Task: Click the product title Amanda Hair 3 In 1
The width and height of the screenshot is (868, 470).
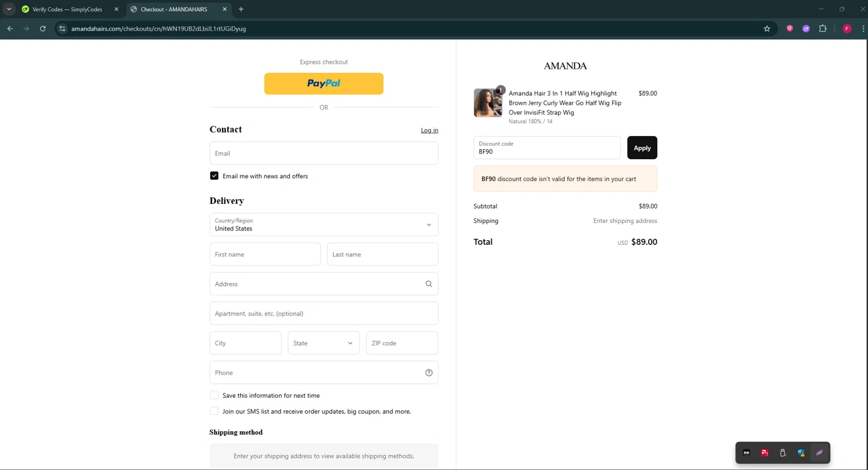Action: [x=565, y=102]
